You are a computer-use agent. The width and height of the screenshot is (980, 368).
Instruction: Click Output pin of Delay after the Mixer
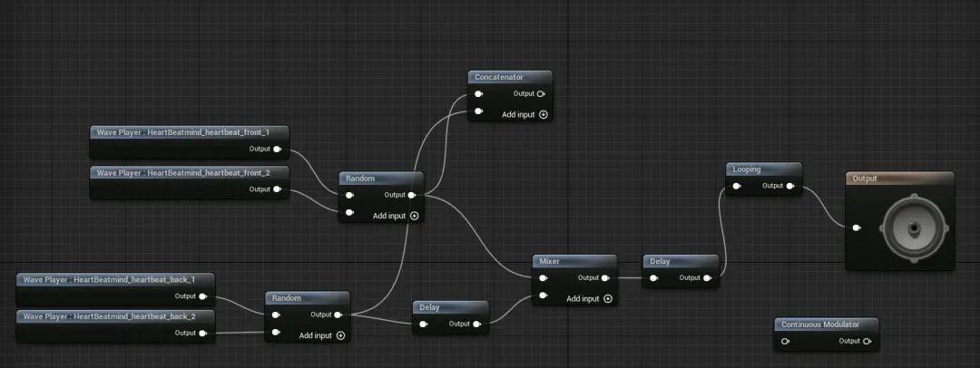point(707,278)
